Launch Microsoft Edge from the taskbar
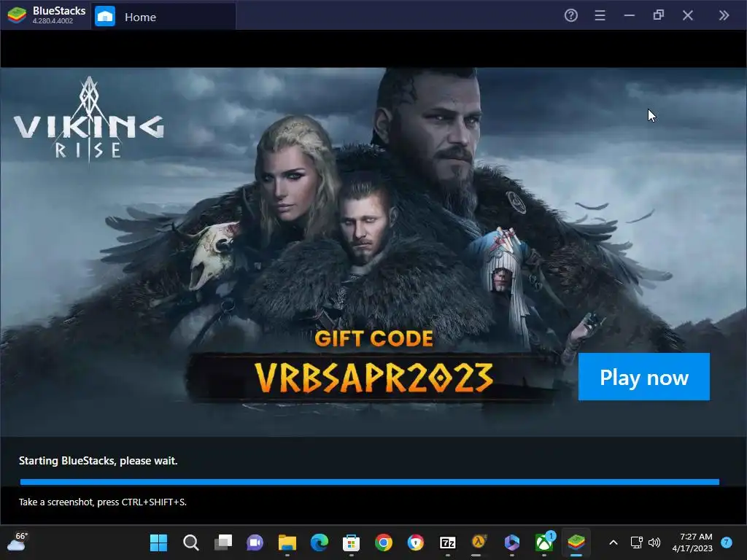The width and height of the screenshot is (747, 560). click(320, 542)
